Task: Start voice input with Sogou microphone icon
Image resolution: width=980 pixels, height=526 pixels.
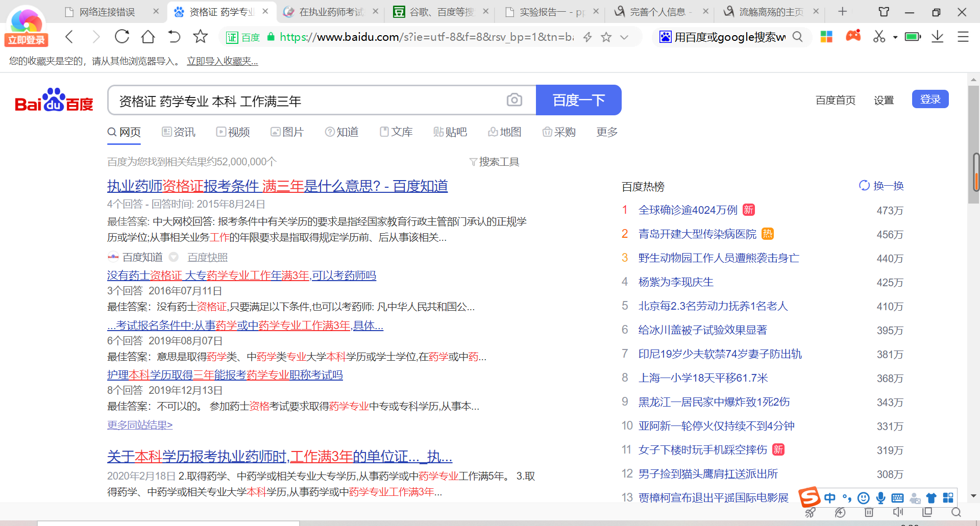Action: (880, 498)
